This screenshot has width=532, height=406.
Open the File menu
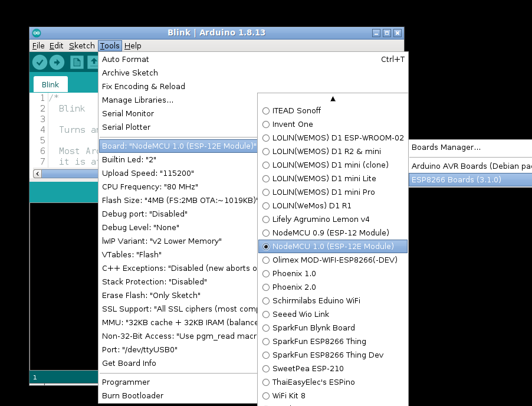point(38,46)
